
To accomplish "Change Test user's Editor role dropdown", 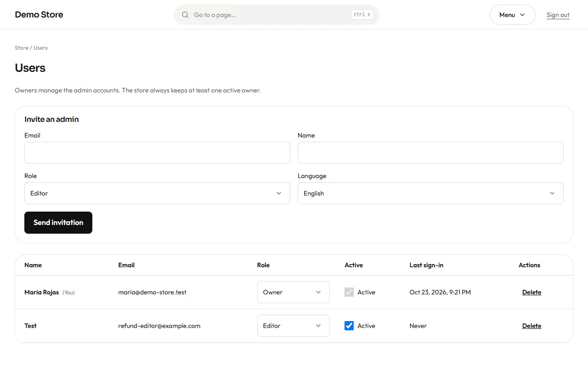I will coord(294,326).
